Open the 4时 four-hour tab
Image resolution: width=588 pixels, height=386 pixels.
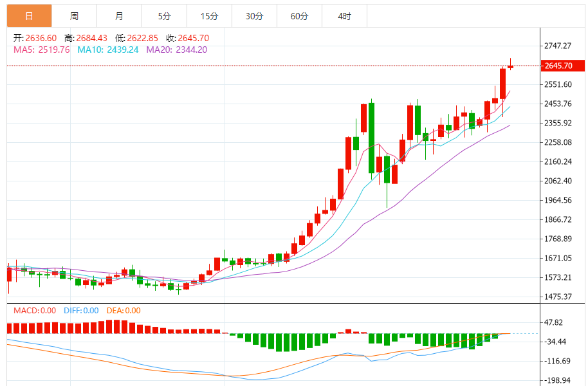click(344, 16)
